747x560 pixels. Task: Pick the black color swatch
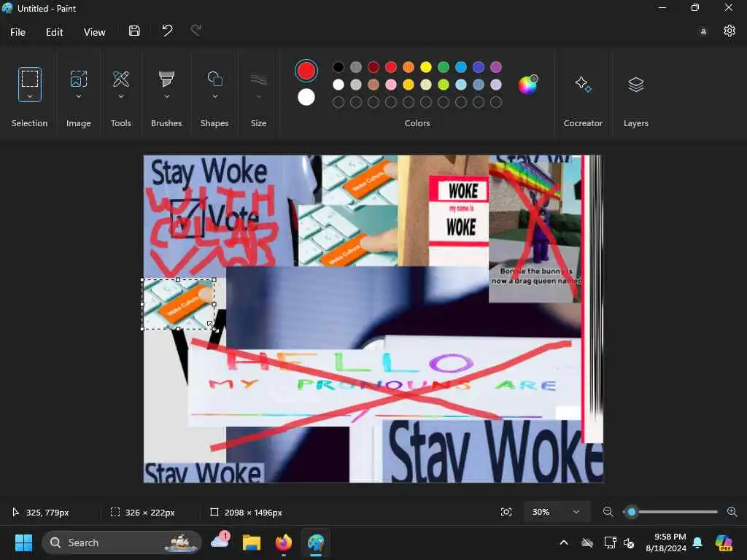(338, 67)
